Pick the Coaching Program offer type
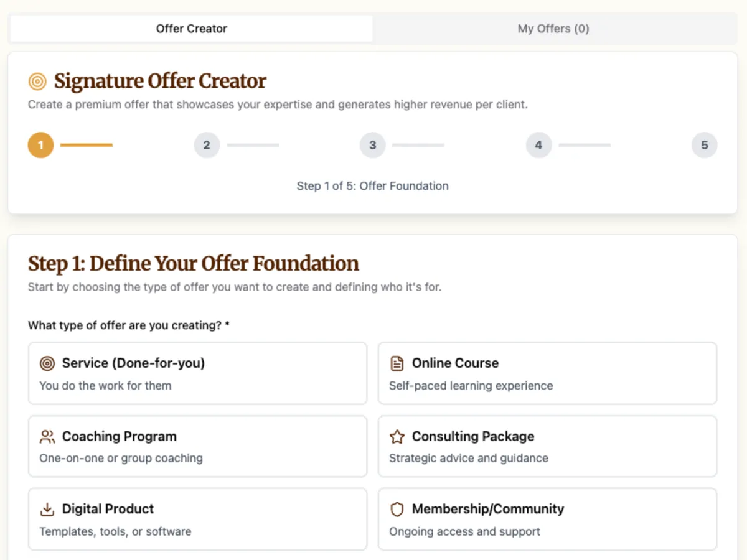The width and height of the screenshot is (747, 560). (198, 447)
